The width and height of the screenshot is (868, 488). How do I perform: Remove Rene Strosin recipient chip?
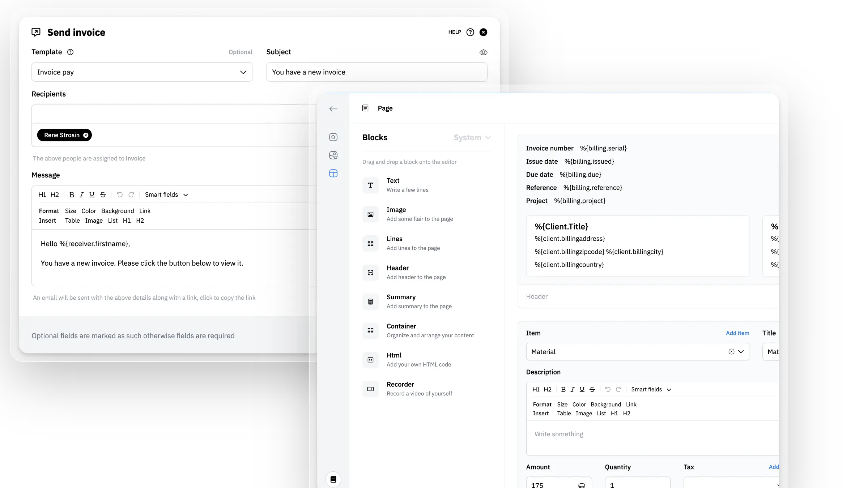[x=86, y=135]
